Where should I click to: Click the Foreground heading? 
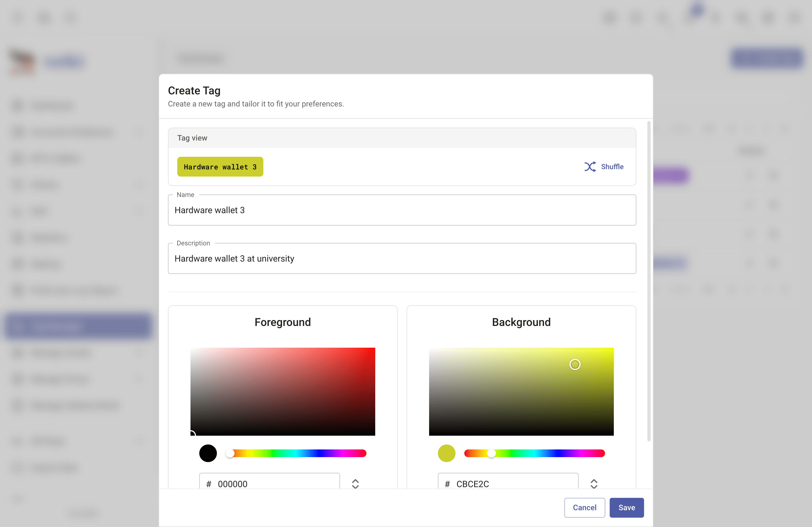click(x=283, y=322)
